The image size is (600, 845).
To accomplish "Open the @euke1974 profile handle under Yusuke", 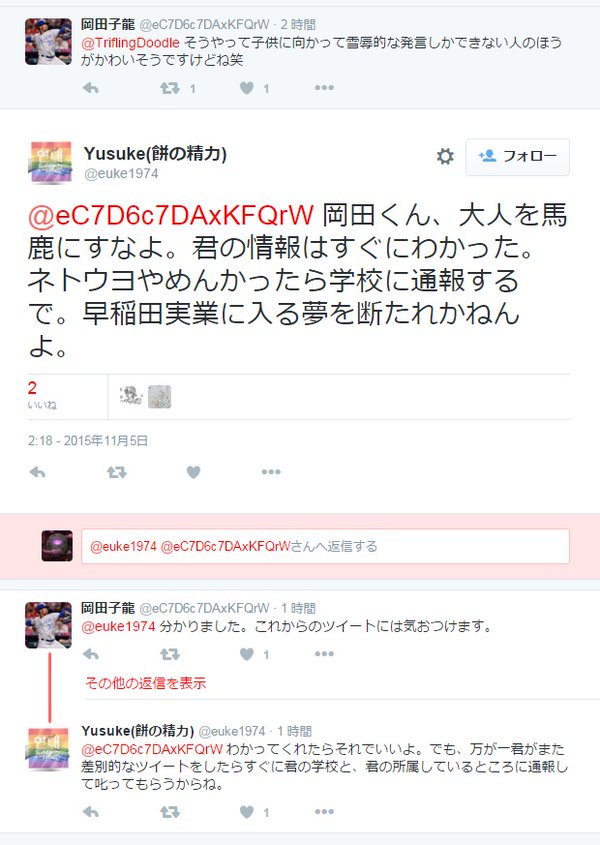I will (x=121, y=174).
